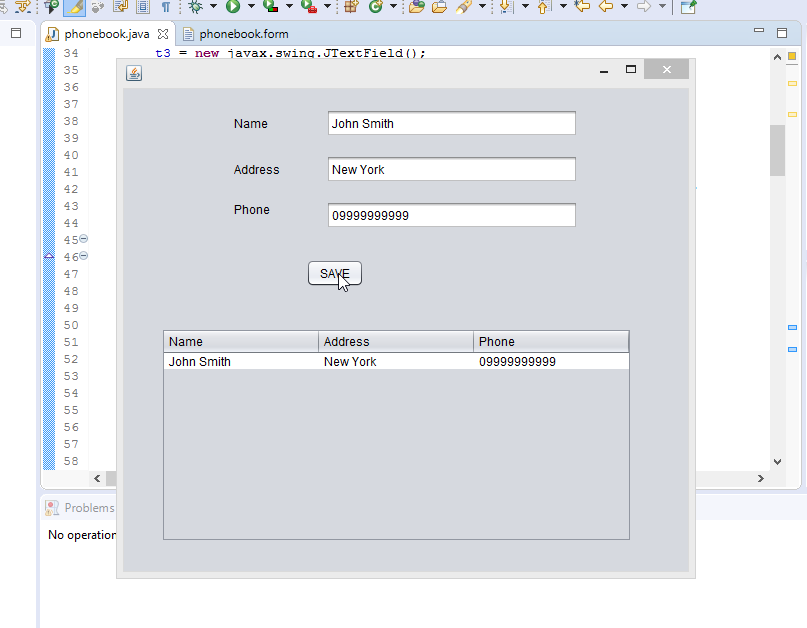
Task: Click the Name column header
Action: [x=241, y=342]
